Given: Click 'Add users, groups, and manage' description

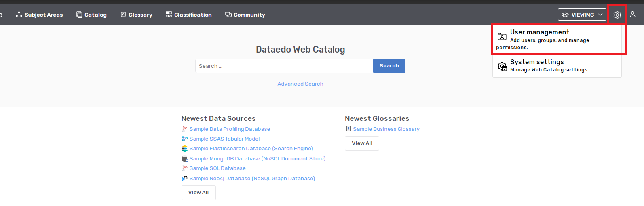Looking at the screenshot, I should (549, 40).
